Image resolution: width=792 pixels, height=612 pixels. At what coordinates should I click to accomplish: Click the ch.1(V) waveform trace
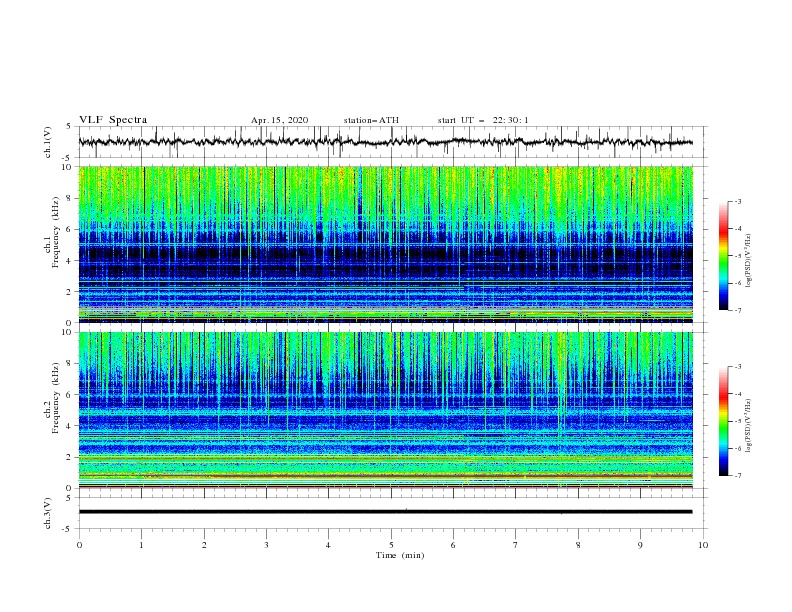[386, 142]
